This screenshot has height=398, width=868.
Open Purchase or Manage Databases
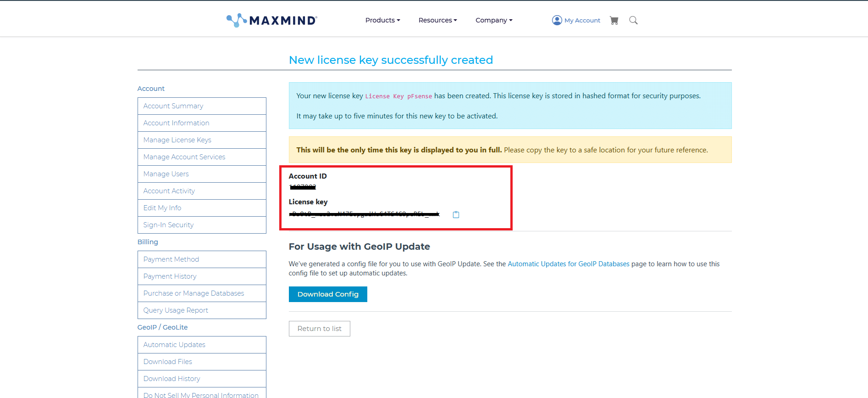tap(202, 293)
